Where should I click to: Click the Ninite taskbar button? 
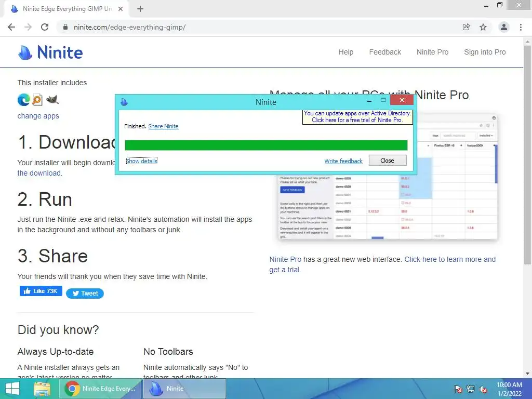tap(184, 389)
